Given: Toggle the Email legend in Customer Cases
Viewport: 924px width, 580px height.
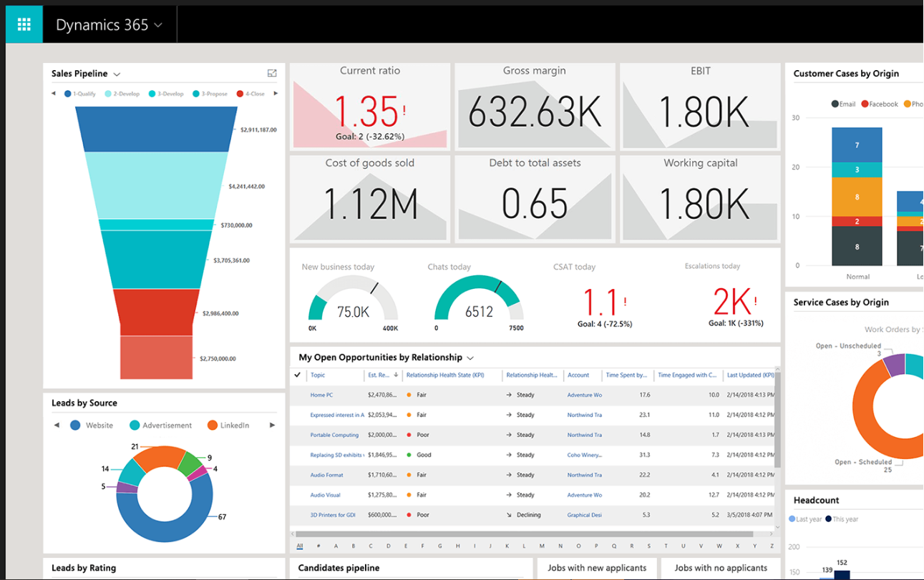Looking at the screenshot, I should [843, 104].
